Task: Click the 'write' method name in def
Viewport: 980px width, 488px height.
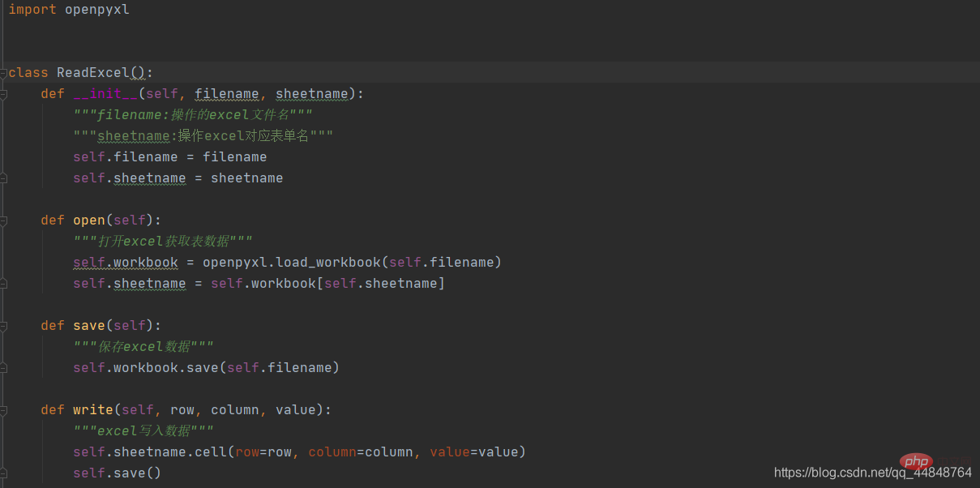Action: point(93,410)
